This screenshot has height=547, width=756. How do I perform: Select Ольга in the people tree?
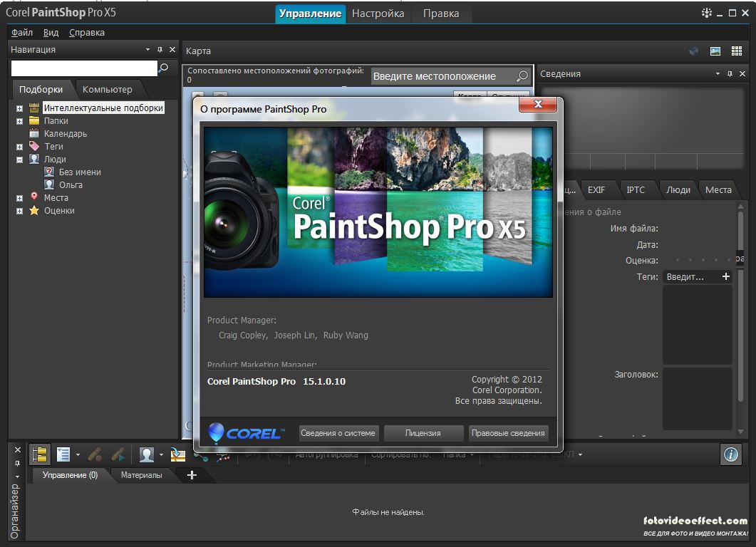pos(71,184)
